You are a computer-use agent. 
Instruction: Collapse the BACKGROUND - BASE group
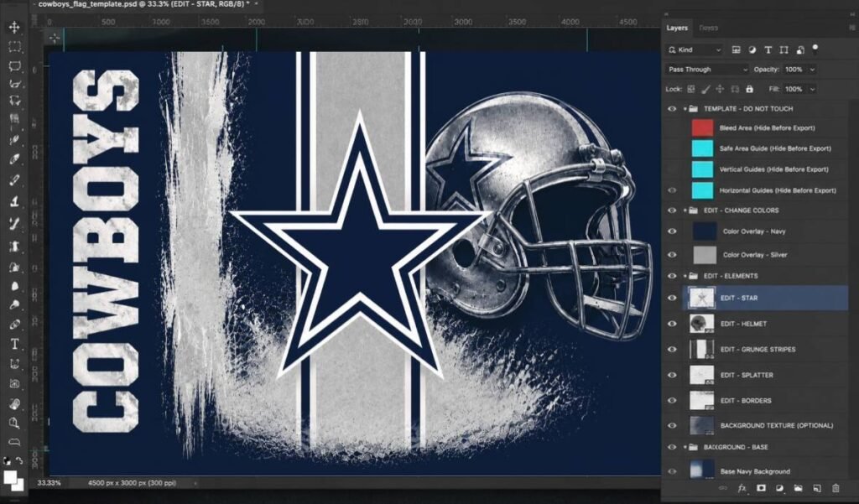click(685, 447)
